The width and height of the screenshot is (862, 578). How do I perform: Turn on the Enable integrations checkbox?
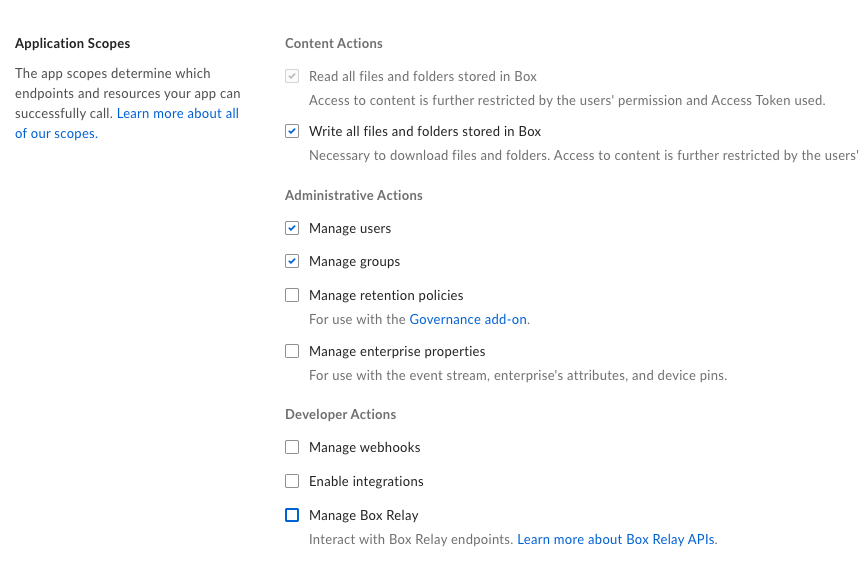[292, 481]
